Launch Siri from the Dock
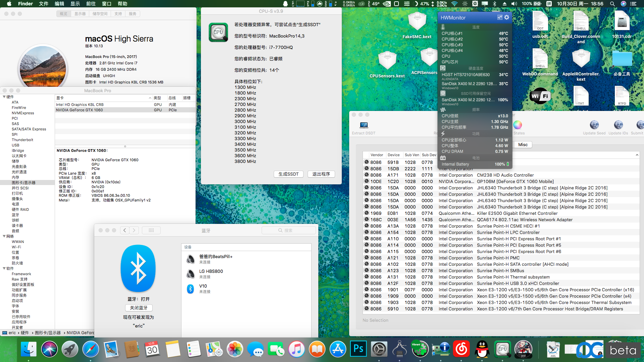Viewport: 644px width, 362px height. click(49, 350)
